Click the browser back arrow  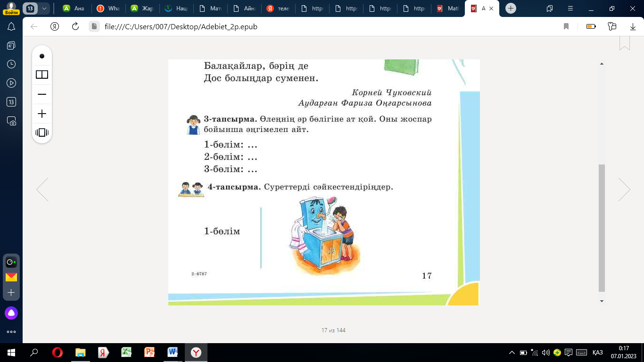point(34,26)
